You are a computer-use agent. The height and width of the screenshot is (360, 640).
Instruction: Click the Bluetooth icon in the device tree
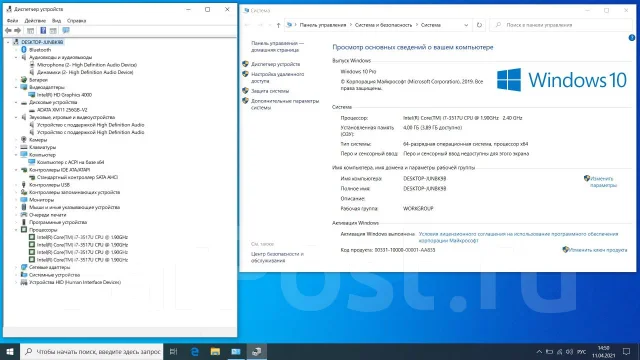[x=24, y=50]
